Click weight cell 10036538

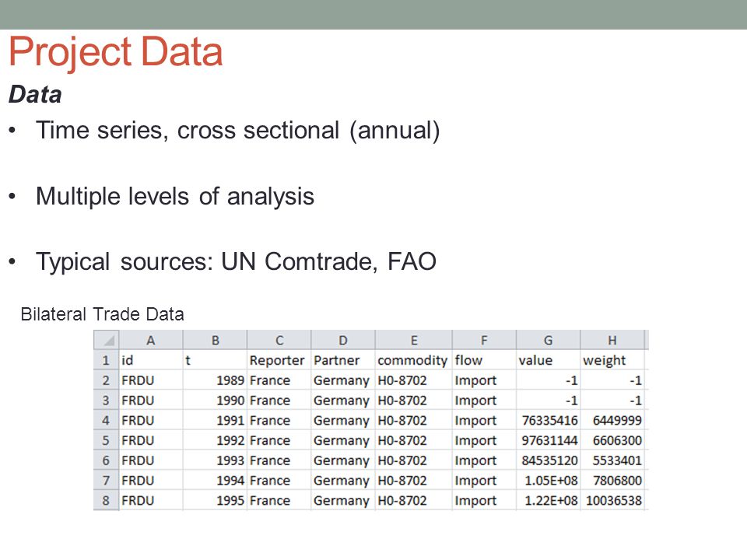click(612, 500)
